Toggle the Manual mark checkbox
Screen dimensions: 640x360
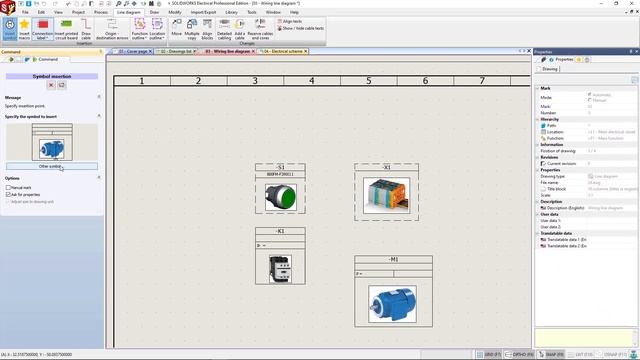pyautogui.click(x=8, y=188)
